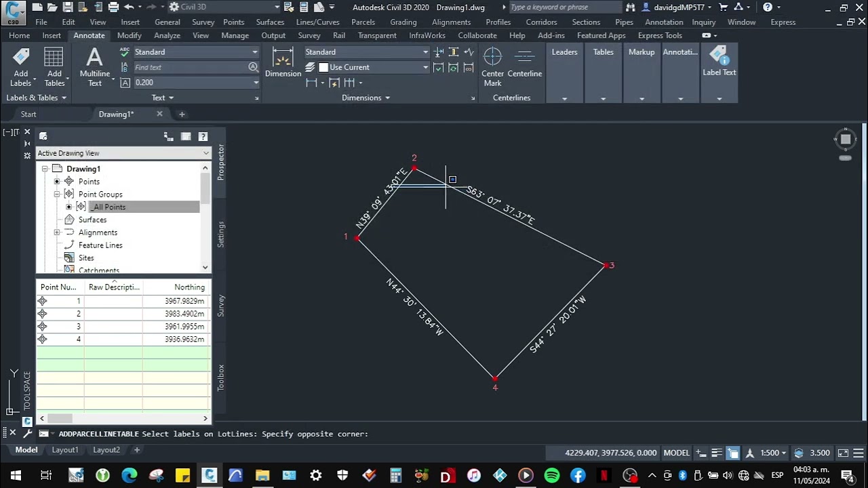The height and width of the screenshot is (488, 868).
Task: Insert a Center Mark
Action: [x=493, y=68]
